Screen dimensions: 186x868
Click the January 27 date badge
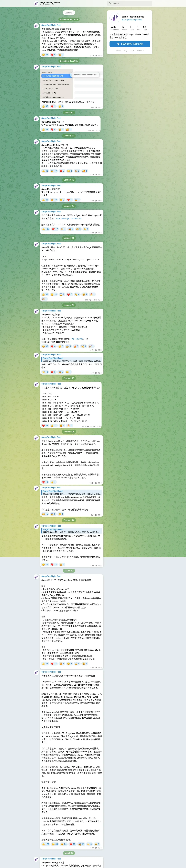coord(69,305)
